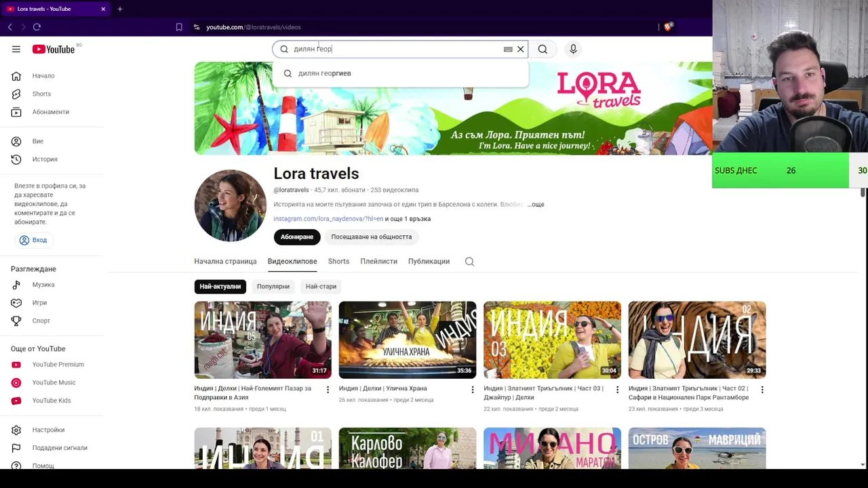Select Най-актуални sort chip
Viewport: 868px width, 488px height.
click(220, 286)
